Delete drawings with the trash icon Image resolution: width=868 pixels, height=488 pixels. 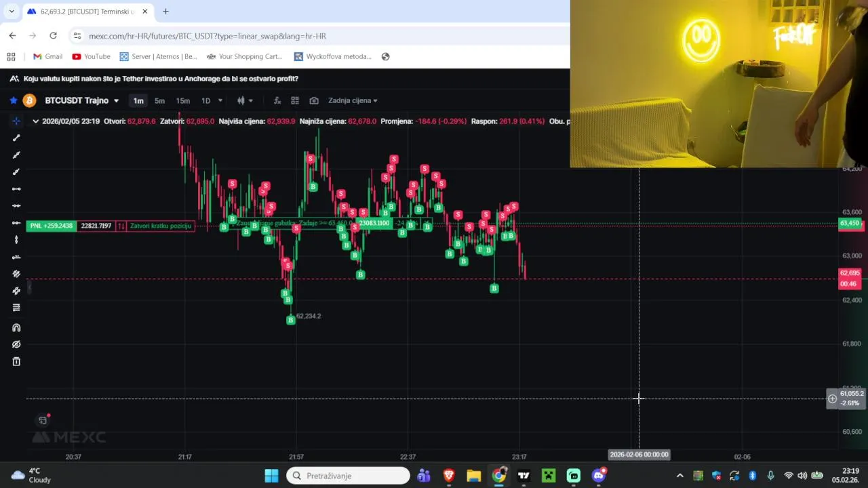pos(16,362)
